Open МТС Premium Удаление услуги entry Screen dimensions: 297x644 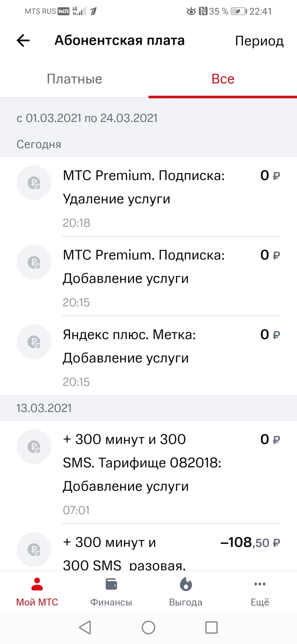click(144, 187)
